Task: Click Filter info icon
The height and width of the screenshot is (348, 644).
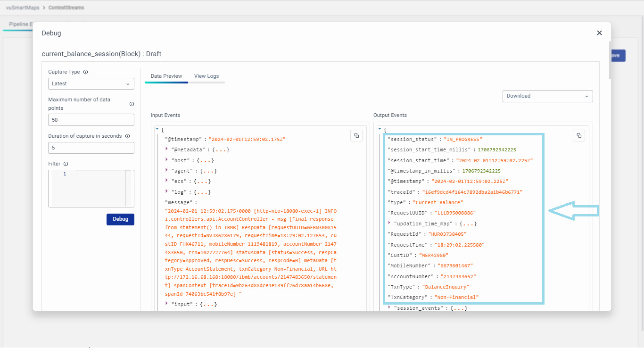Action: click(x=66, y=164)
